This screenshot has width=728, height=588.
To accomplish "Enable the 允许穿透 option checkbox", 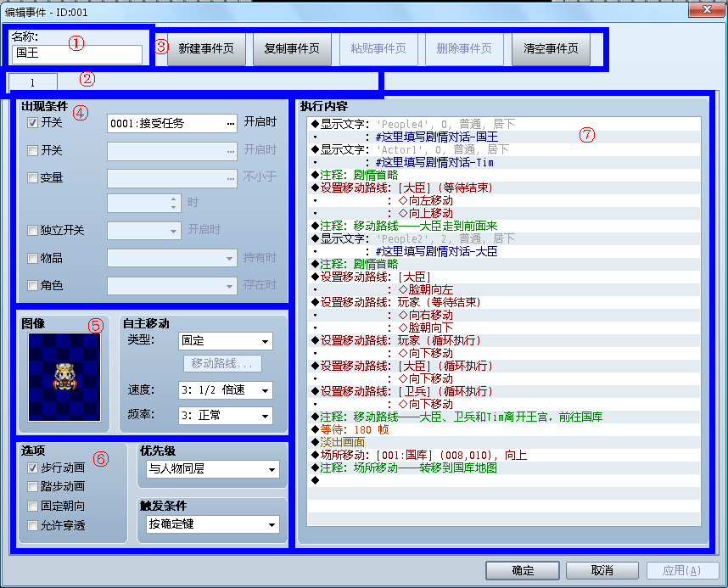I will click(32, 525).
